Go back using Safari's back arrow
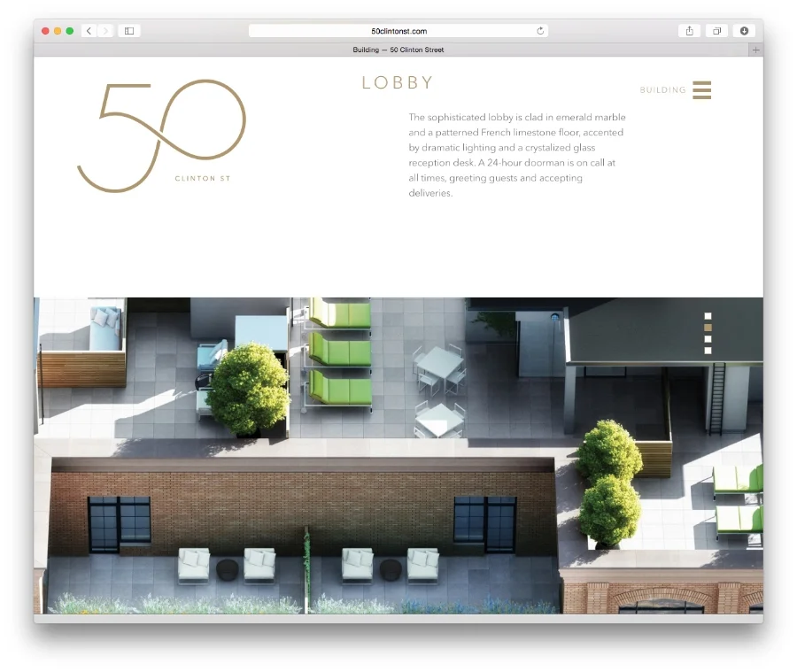Viewport: 797px width, 672px height. tap(89, 31)
